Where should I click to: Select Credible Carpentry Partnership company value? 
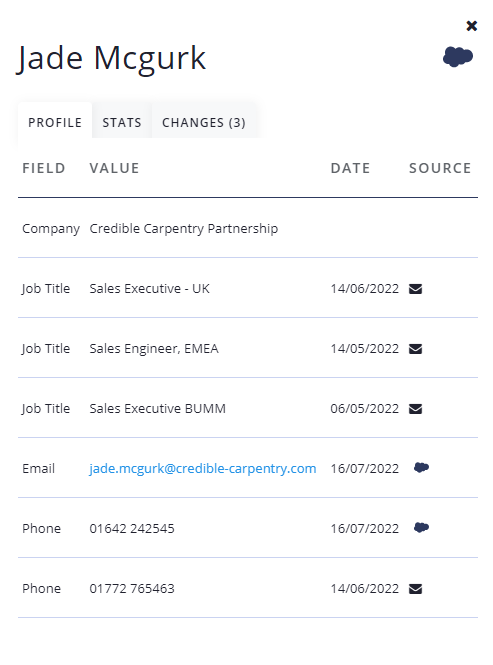(184, 229)
